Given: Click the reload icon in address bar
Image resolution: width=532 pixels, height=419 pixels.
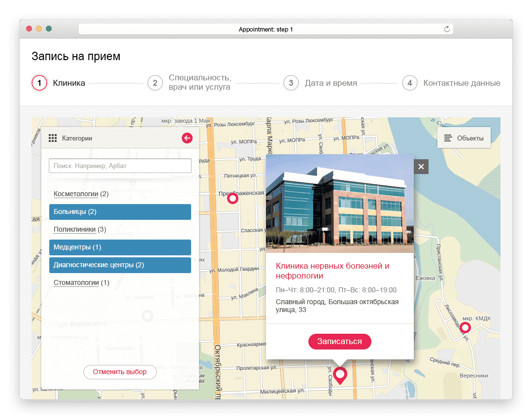Looking at the screenshot, I should [447, 29].
